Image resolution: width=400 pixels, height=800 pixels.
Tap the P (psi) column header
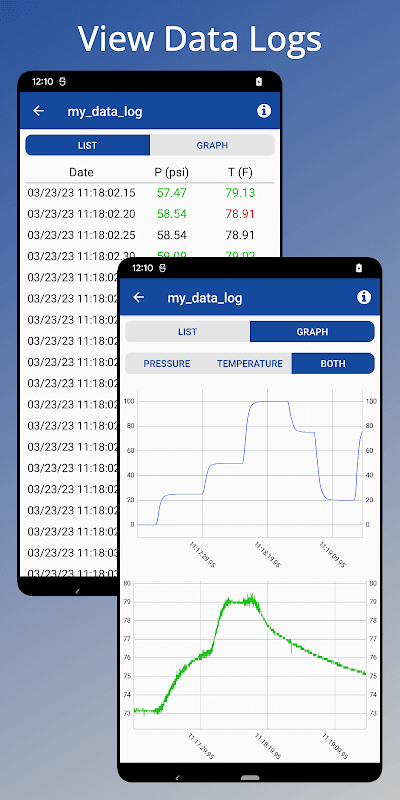click(172, 172)
